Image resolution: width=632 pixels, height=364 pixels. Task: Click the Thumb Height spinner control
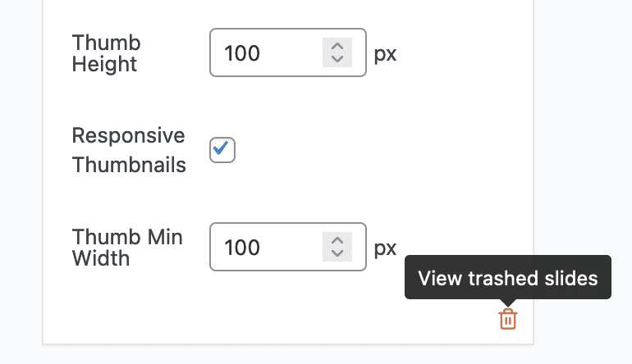[337, 52]
